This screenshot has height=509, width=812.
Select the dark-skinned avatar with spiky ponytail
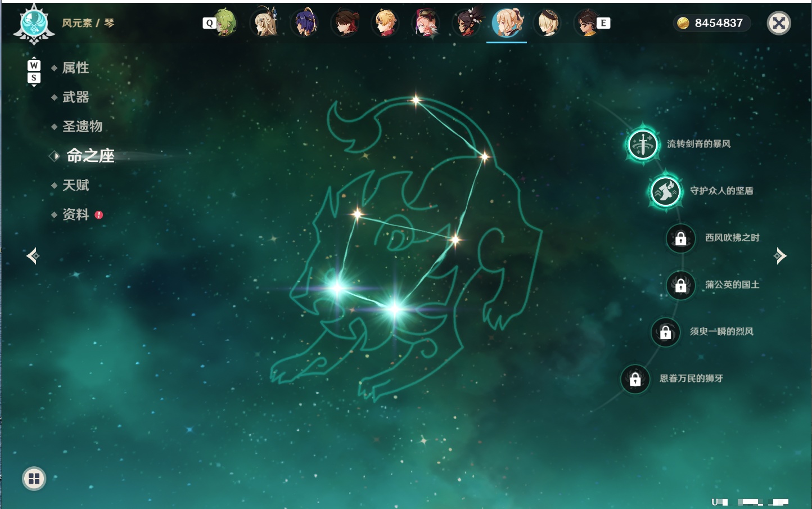click(467, 22)
